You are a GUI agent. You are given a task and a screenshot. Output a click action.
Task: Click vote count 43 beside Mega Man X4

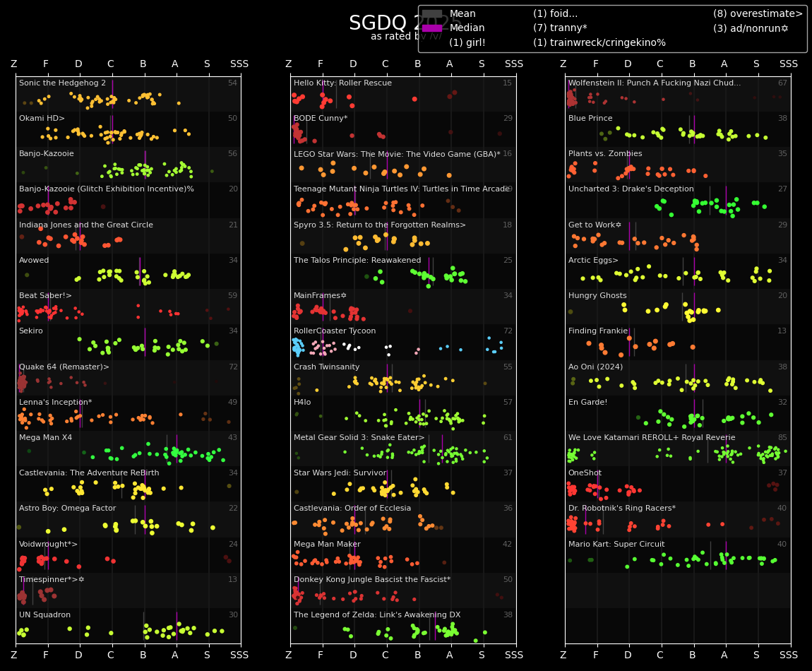pyautogui.click(x=232, y=437)
